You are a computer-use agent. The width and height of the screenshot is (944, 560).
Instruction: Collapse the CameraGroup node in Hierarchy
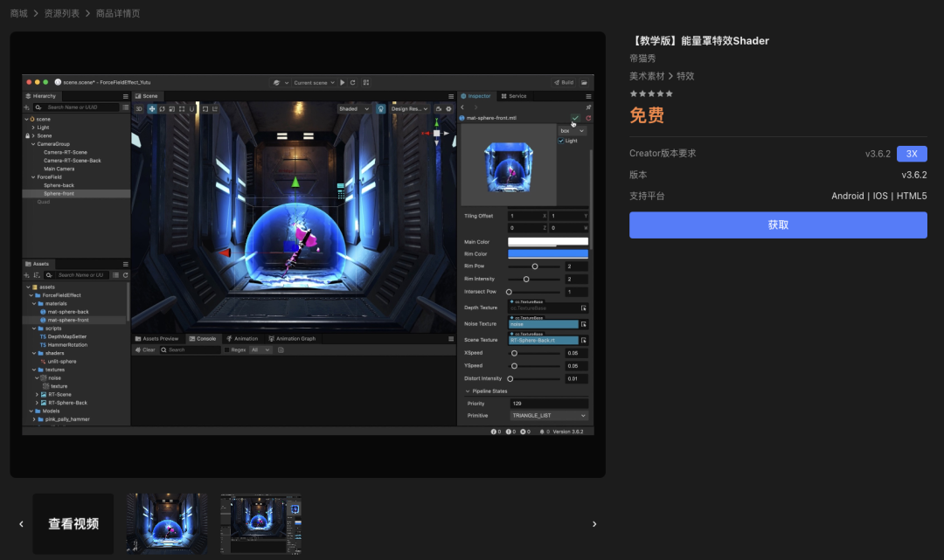coord(33,144)
